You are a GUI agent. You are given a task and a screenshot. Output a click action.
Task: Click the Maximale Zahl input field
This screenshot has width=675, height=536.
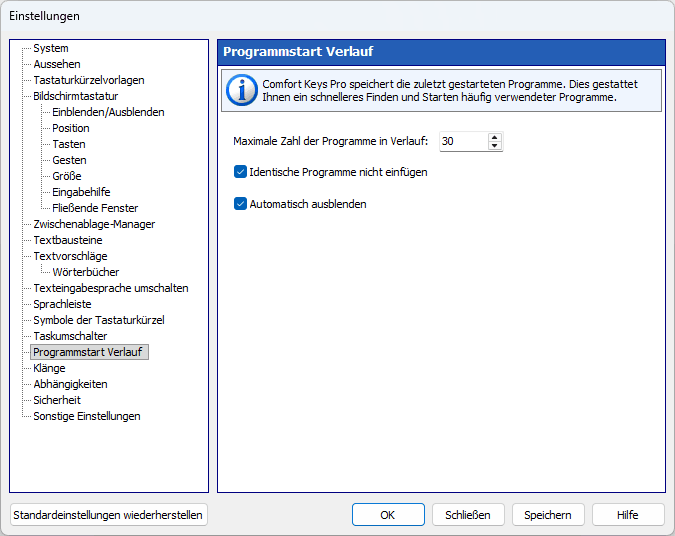[464, 141]
